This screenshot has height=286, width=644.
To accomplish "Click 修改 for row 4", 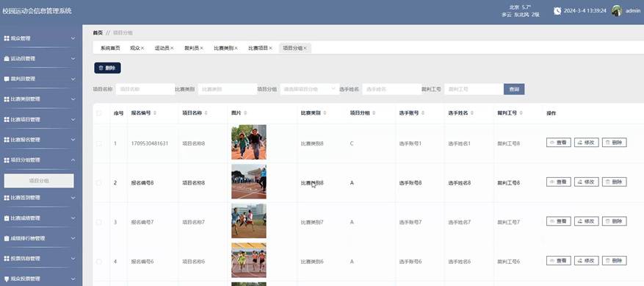I will click(587, 260).
